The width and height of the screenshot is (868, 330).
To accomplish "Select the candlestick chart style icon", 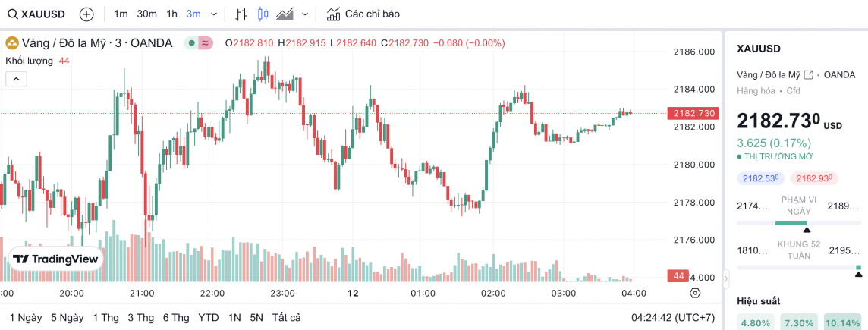I will point(263,14).
